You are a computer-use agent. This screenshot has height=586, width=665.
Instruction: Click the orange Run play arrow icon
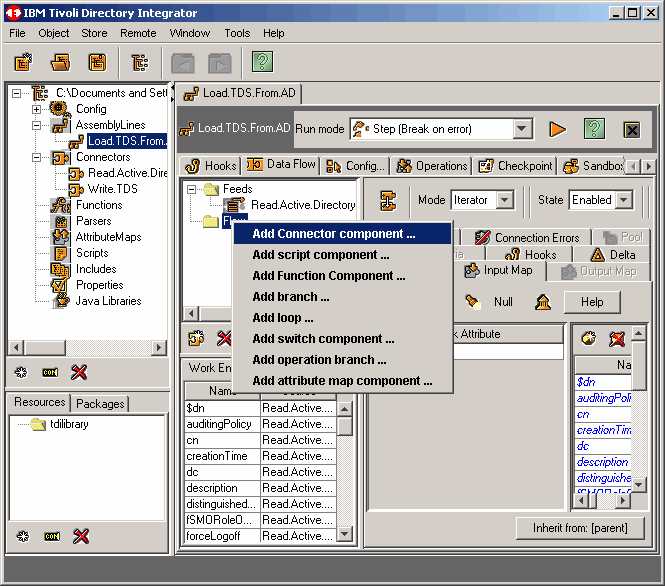tap(557, 129)
